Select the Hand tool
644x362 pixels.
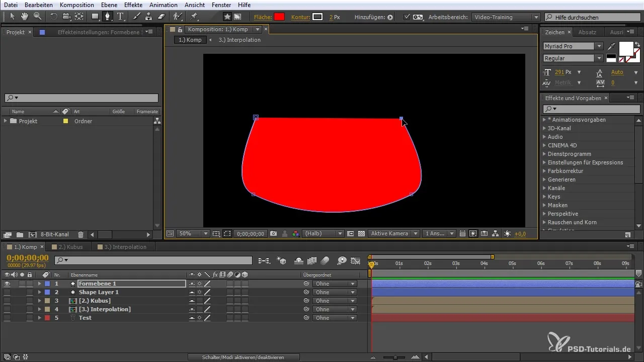tap(25, 17)
